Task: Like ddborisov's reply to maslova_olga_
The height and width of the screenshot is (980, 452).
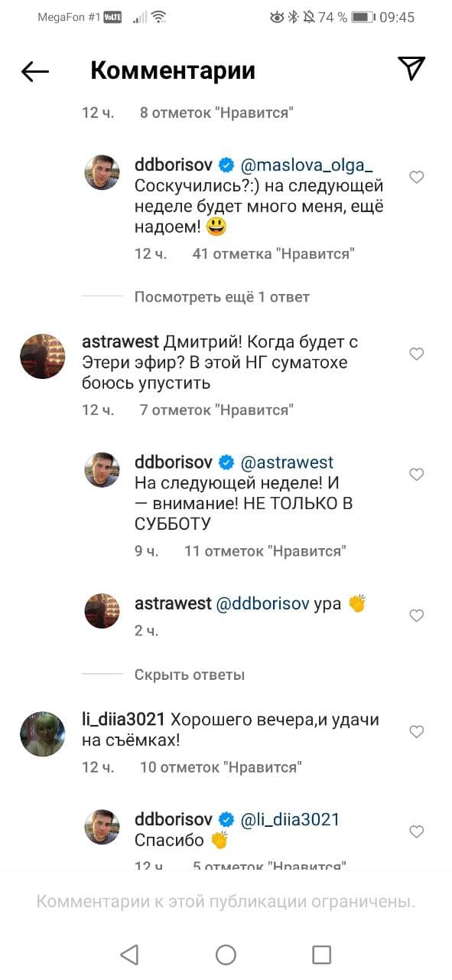Action: (x=416, y=178)
